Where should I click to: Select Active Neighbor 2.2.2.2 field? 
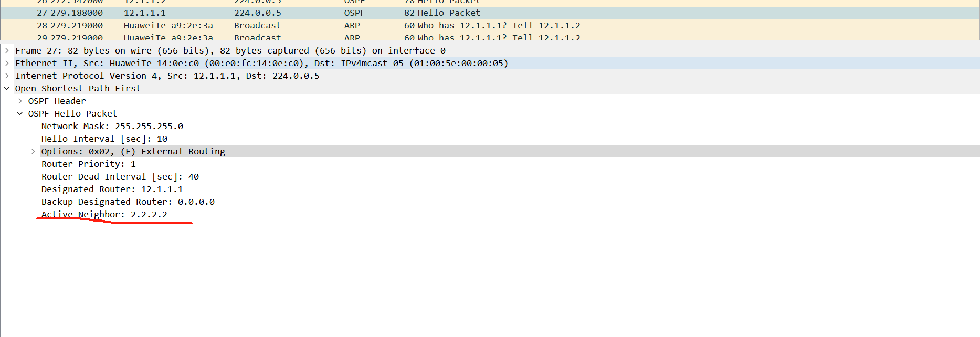tap(104, 214)
